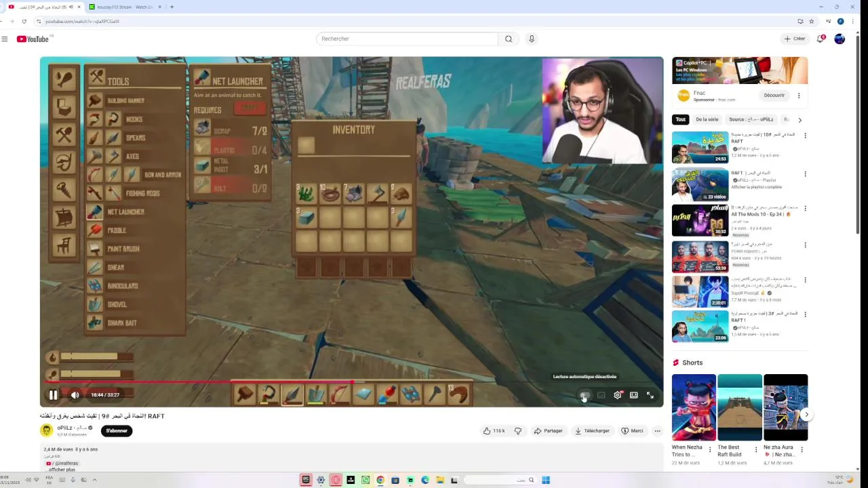Open the RAFT #10 suggested video thumbnail
This screenshot has width=868, height=488.
pyautogui.click(x=700, y=147)
